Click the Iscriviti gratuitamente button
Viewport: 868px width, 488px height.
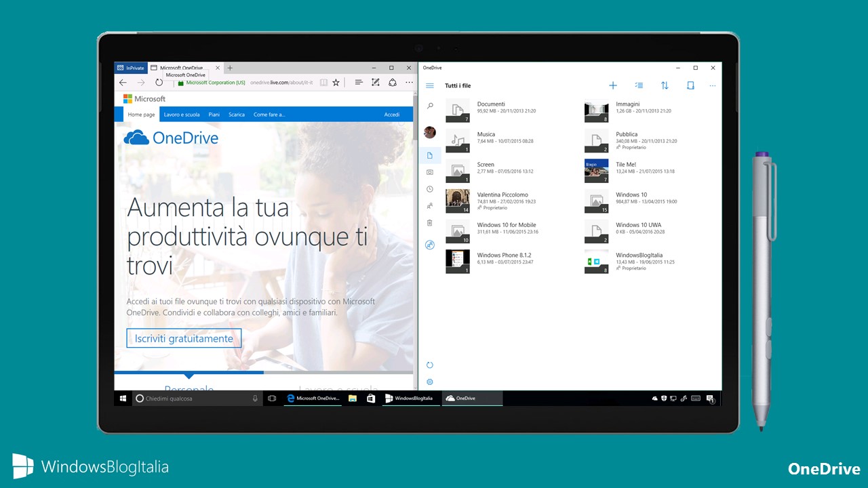pos(184,338)
